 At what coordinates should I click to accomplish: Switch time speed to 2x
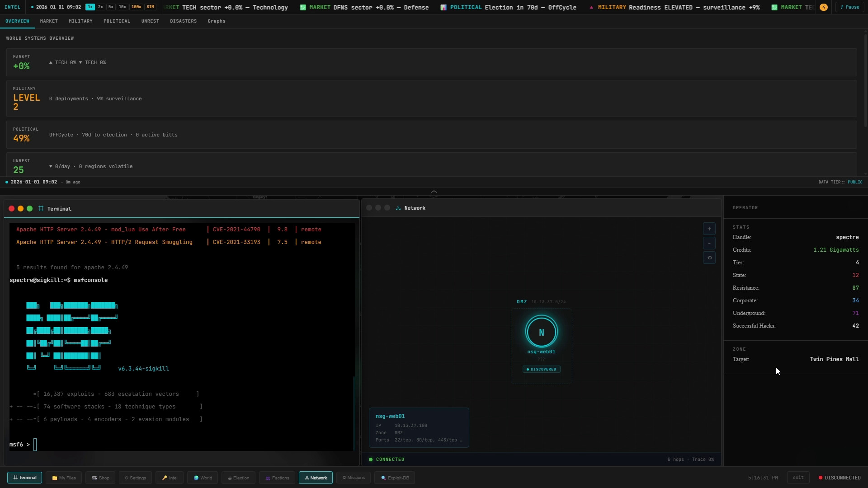pos(100,7)
